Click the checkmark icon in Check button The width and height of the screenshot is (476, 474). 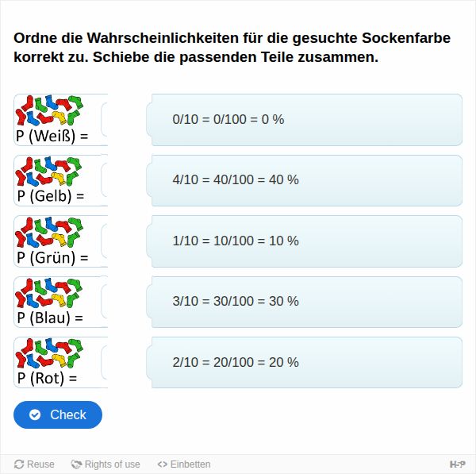(35, 414)
